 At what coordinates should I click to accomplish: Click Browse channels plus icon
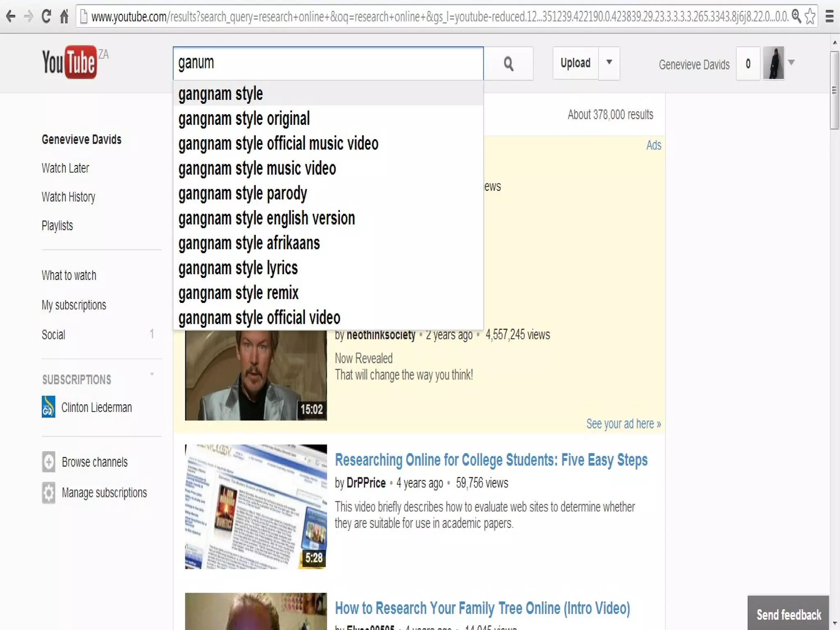[x=48, y=462]
